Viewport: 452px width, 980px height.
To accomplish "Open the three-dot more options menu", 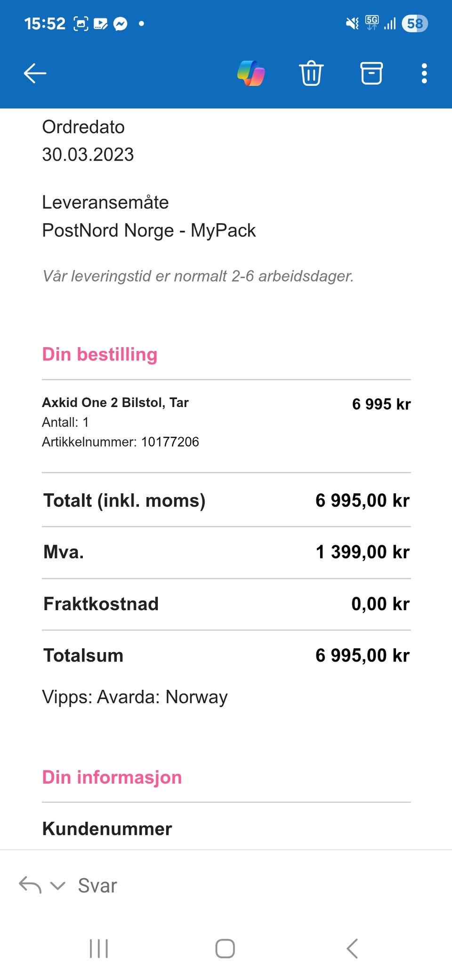I will click(424, 73).
